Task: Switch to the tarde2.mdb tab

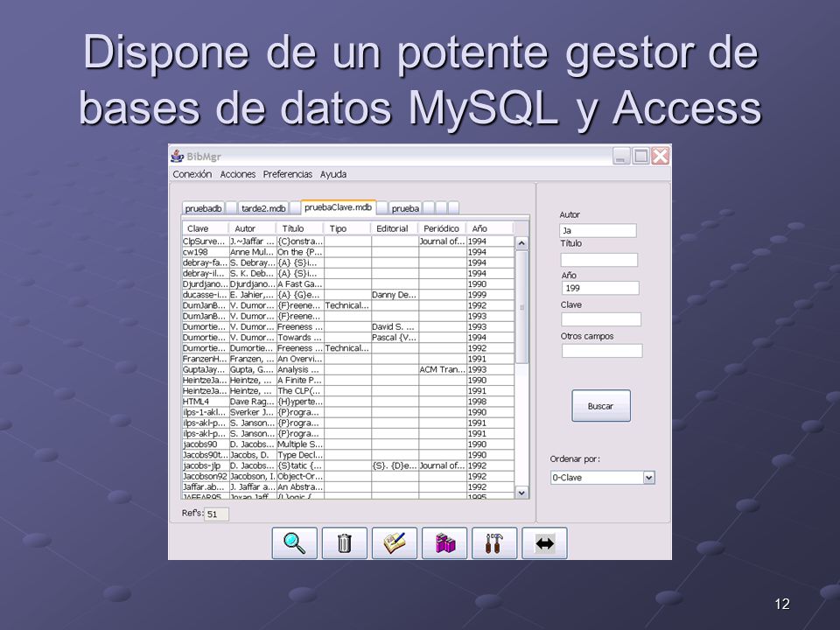Action: [263, 208]
